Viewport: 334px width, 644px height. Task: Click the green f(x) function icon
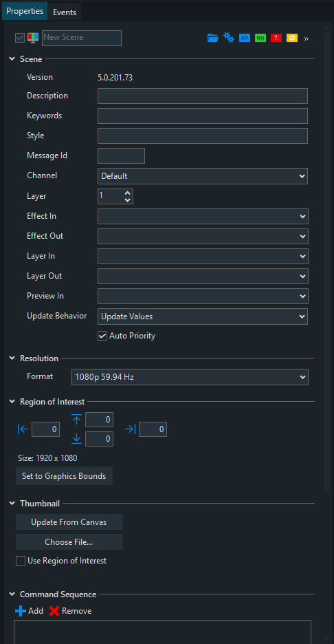tap(260, 38)
